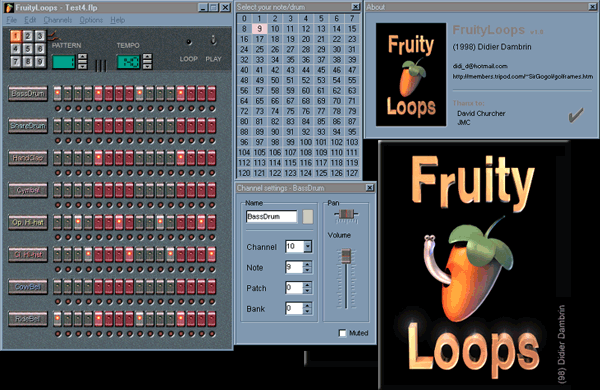Toggle first step of SnareDrum row
The image size is (600, 390).
57,126
